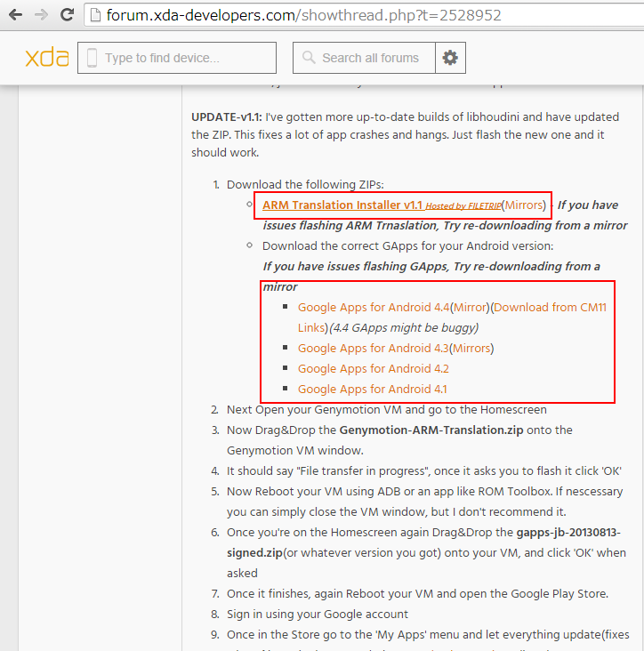Click the xda logo
Screen dimensions: 644x651
coord(47,57)
